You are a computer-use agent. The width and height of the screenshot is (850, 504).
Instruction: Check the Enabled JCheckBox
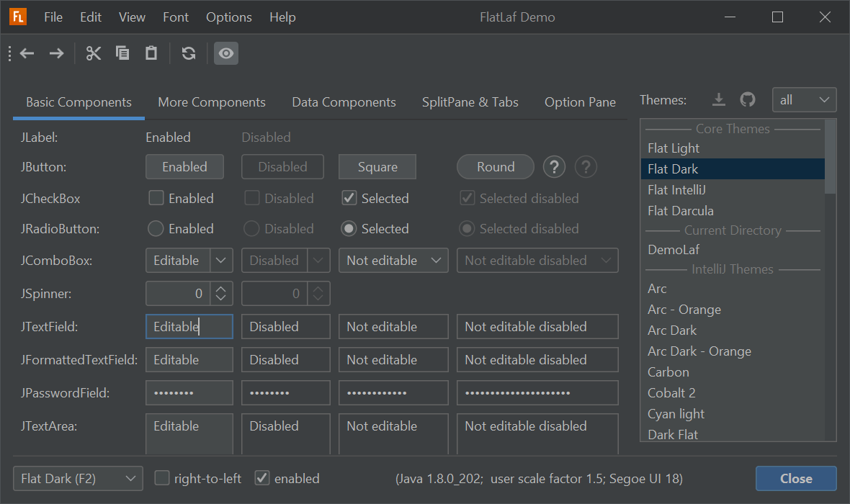pos(156,198)
